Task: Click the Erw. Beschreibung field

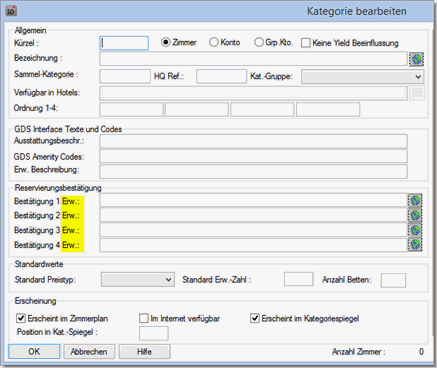Action: (x=253, y=171)
